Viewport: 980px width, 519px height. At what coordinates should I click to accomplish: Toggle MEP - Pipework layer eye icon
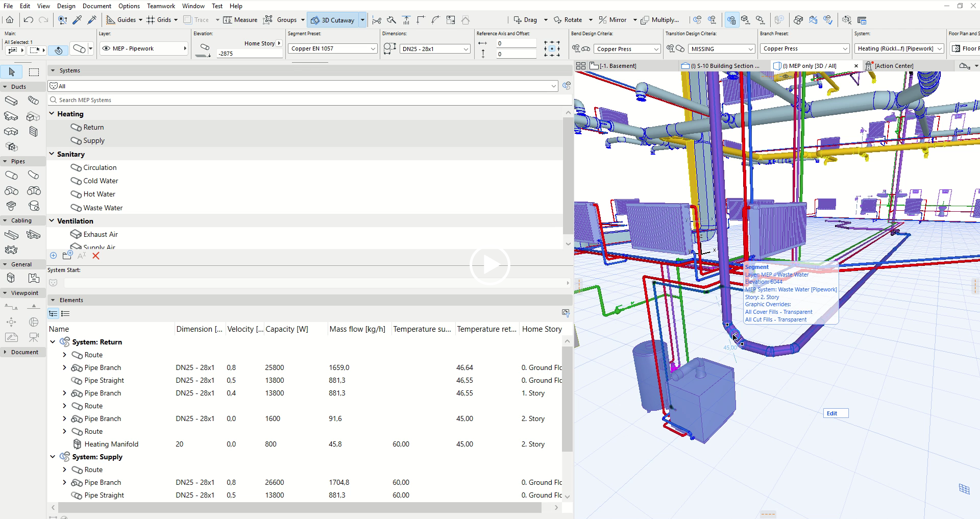pos(106,48)
